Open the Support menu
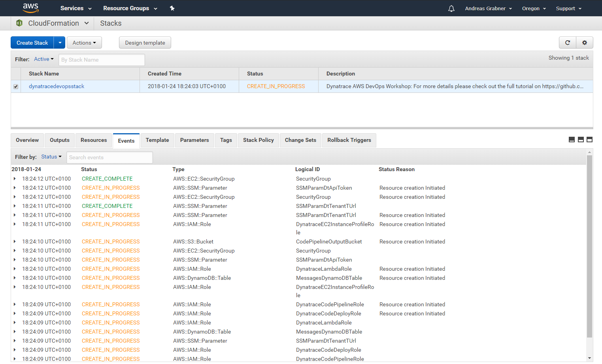Viewport: 602px width, 364px height. 569,8
